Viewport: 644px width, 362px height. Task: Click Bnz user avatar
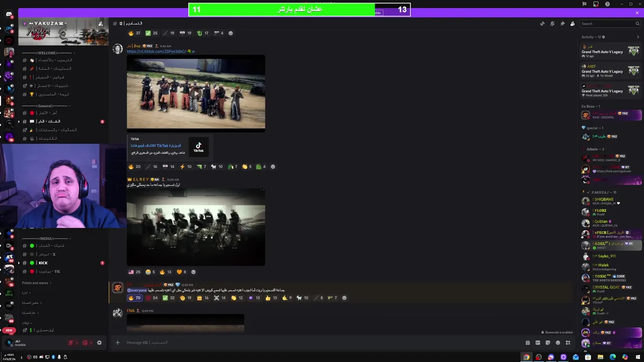coord(118,49)
